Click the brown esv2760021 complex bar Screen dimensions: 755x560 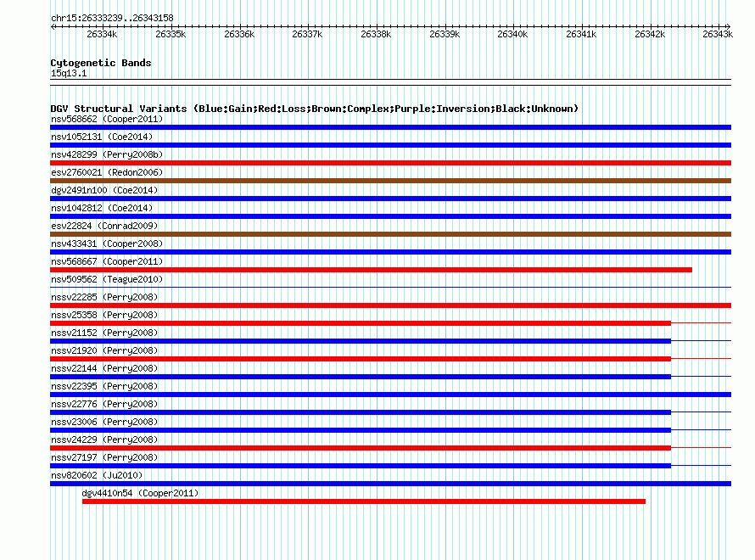point(390,181)
